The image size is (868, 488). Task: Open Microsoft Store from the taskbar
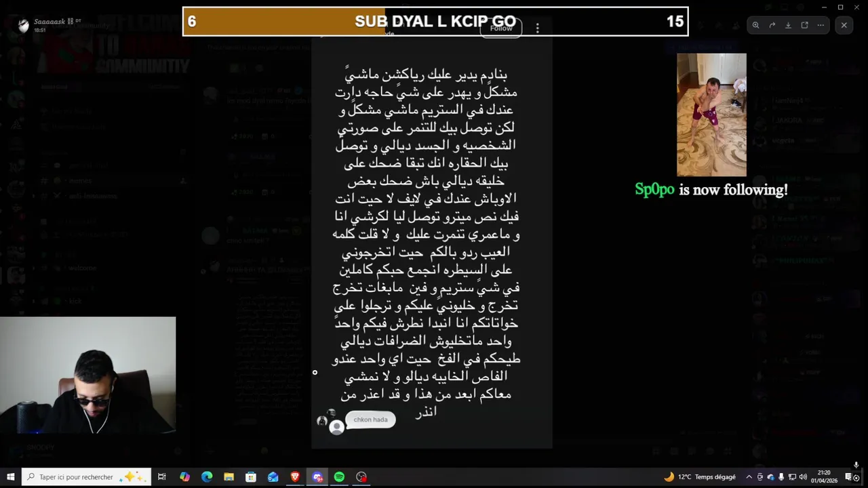(x=251, y=477)
